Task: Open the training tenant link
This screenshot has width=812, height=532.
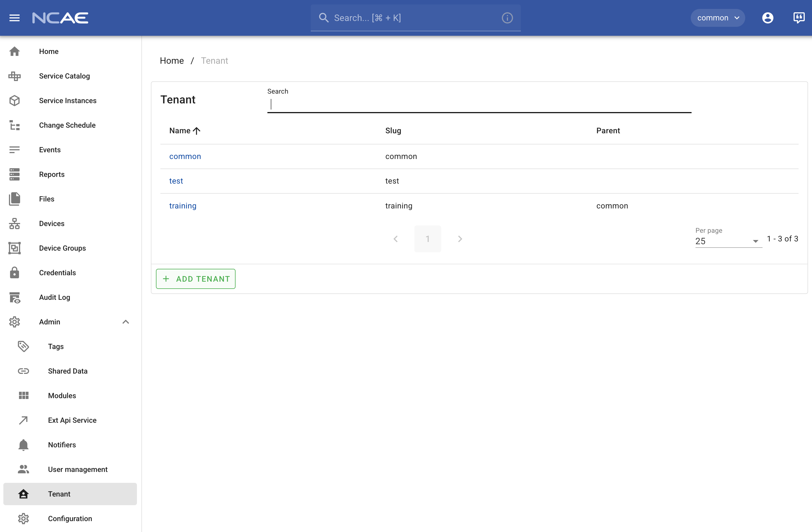Action: (x=182, y=206)
